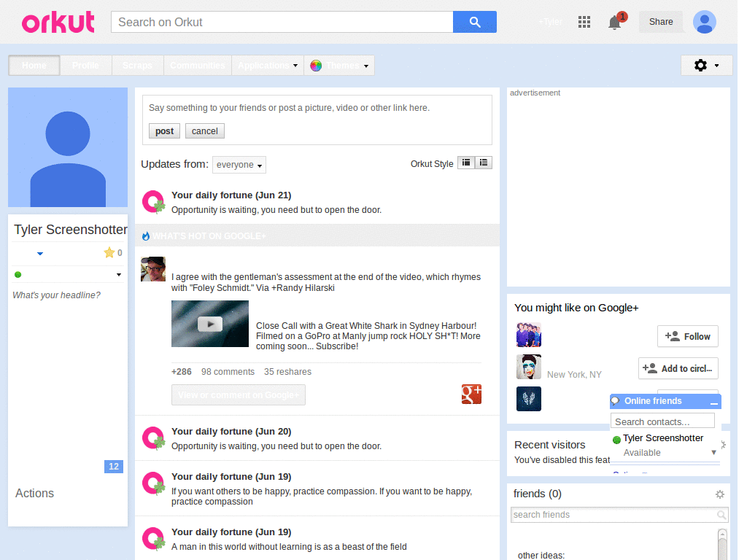747x560 pixels.
Task: Click the blue 12 counter badge
Action: tap(113, 467)
